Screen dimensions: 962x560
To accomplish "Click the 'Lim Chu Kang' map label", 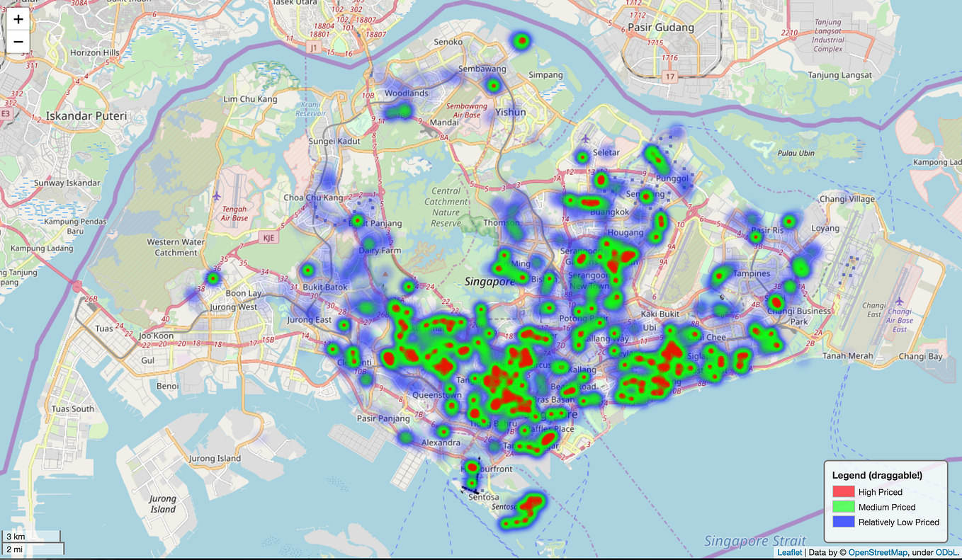I will click(x=250, y=99).
